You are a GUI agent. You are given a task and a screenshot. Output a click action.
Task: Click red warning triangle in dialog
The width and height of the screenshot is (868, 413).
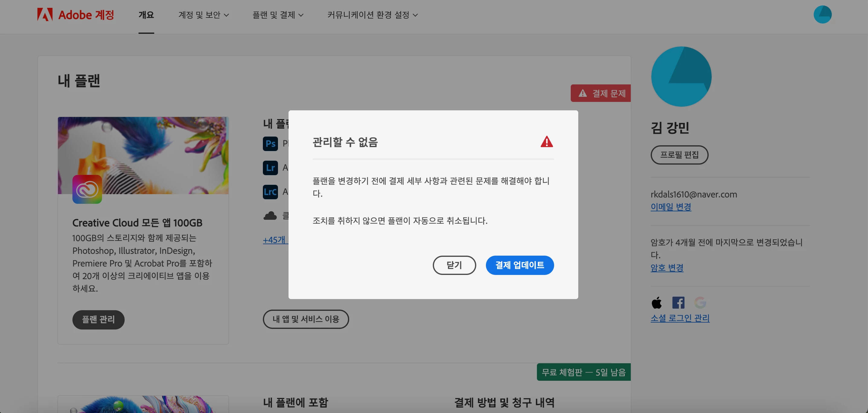tap(547, 142)
